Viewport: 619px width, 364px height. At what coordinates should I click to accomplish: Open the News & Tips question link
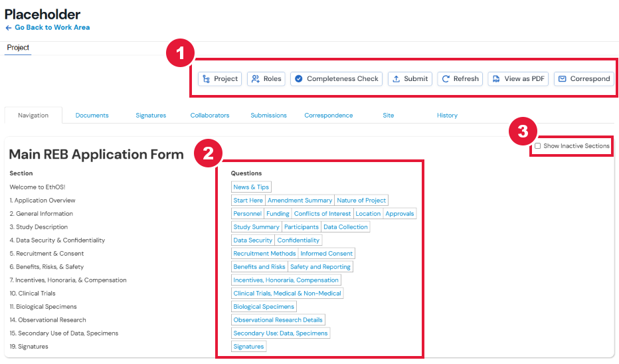click(x=251, y=187)
